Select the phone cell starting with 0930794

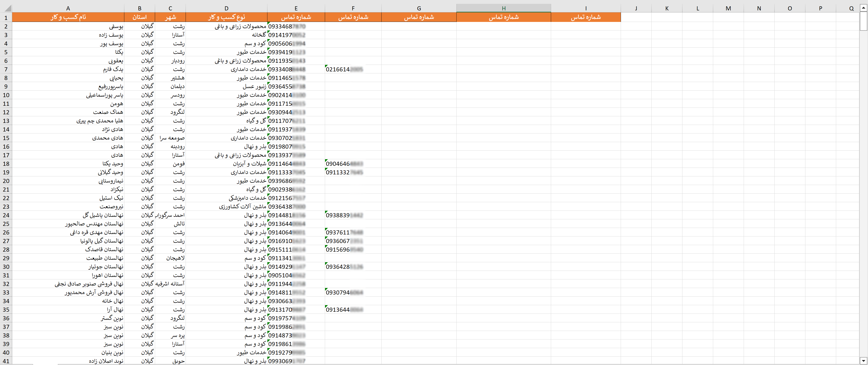click(353, 292)
